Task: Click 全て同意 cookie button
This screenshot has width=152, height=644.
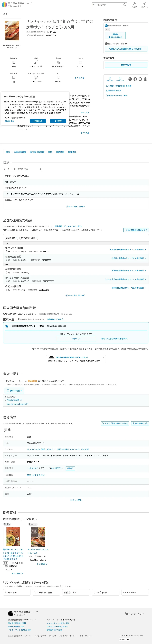Action: 58,121
